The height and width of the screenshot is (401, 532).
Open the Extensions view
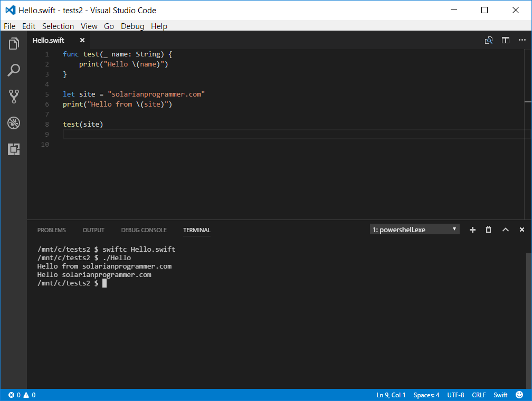[x=13, y=149]
